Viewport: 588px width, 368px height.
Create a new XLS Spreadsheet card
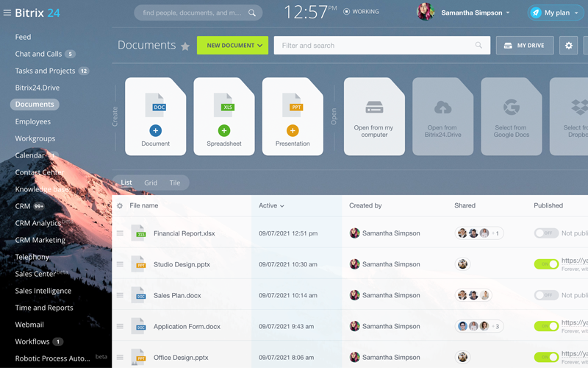pos(224,116)
